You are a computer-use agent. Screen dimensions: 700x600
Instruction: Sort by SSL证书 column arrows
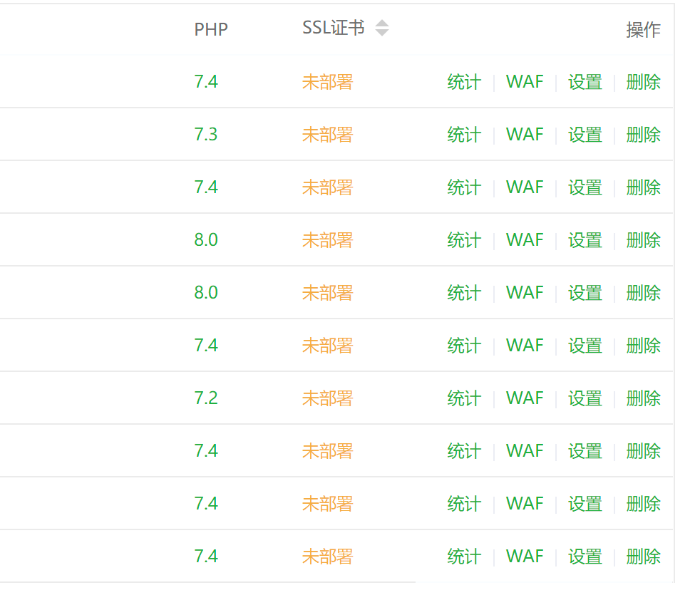[x=382, y=29]
